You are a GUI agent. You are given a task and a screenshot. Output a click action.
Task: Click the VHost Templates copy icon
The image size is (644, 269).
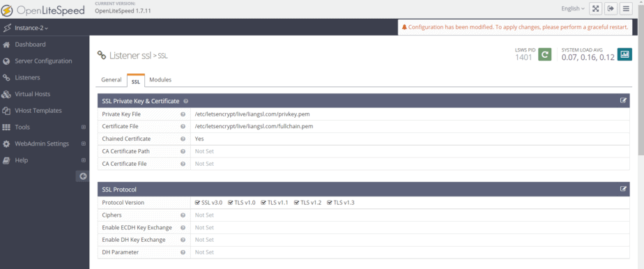pos(6,111)
